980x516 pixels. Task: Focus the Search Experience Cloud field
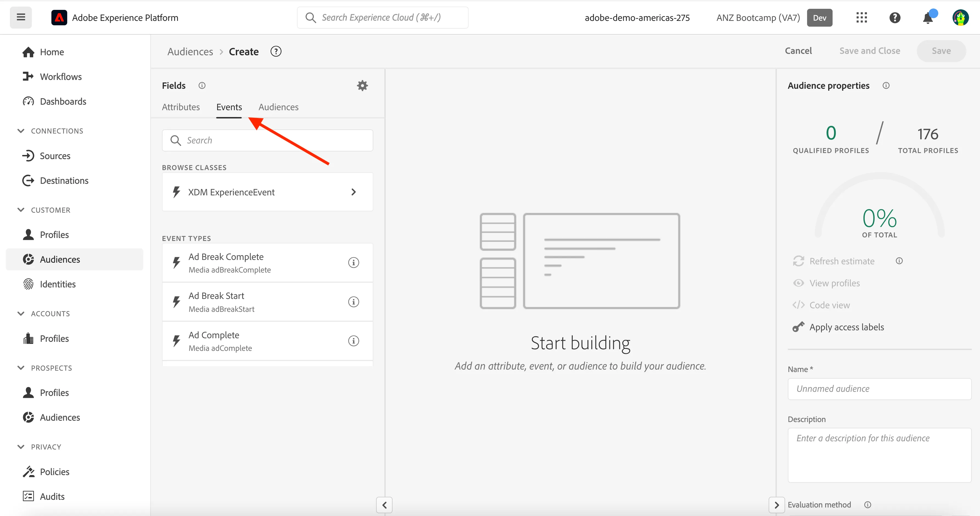point(382,18)
